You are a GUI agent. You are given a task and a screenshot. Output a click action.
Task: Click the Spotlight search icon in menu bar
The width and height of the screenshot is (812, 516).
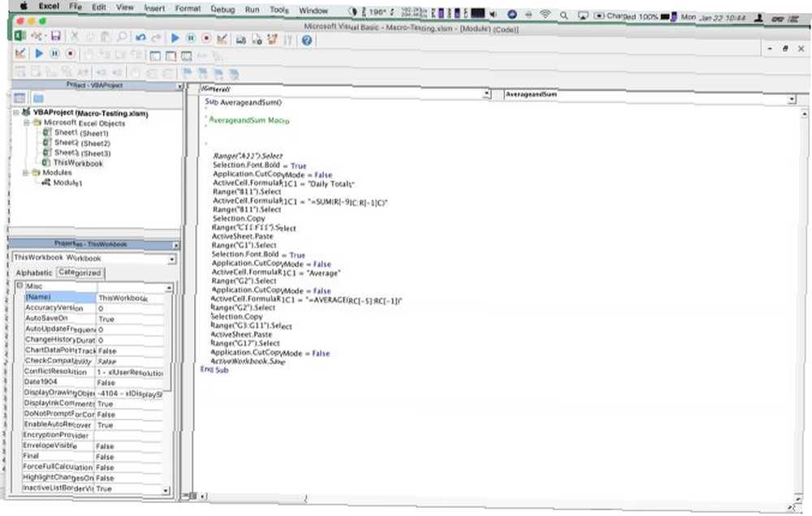564,15
